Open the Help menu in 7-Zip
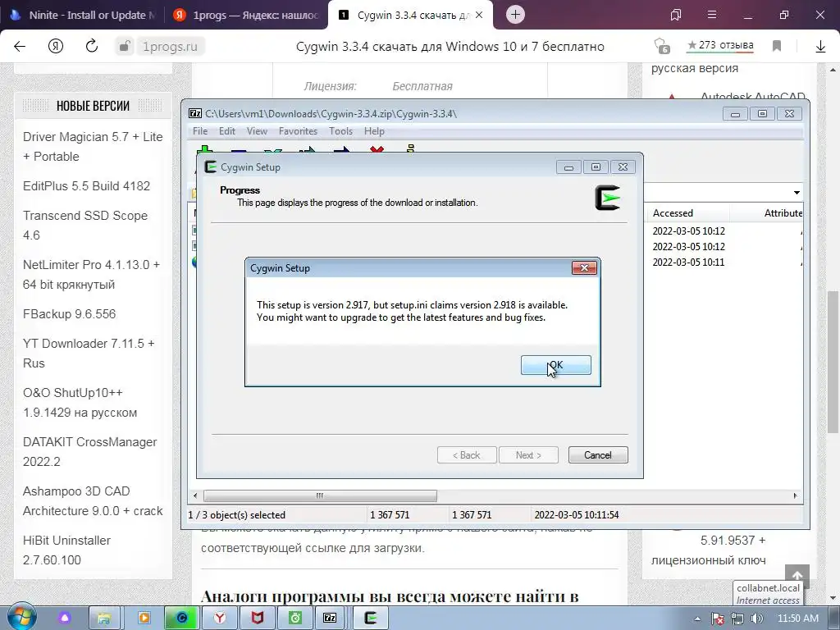 pos(374,131)
